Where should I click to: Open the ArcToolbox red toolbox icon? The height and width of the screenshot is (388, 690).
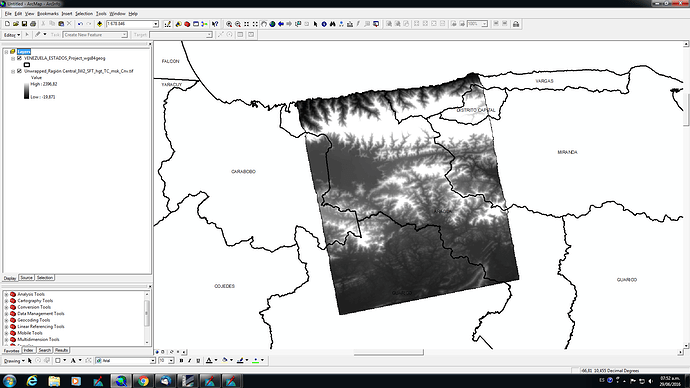point(187,24)
